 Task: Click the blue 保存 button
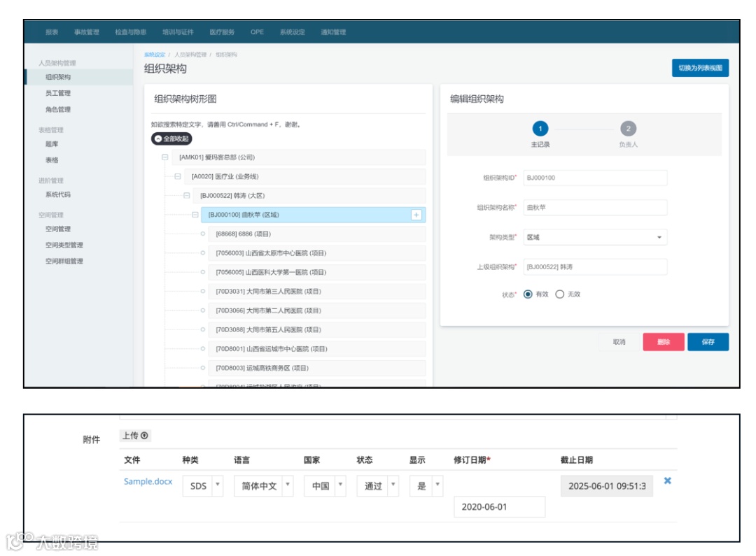(x=708, y=342)
